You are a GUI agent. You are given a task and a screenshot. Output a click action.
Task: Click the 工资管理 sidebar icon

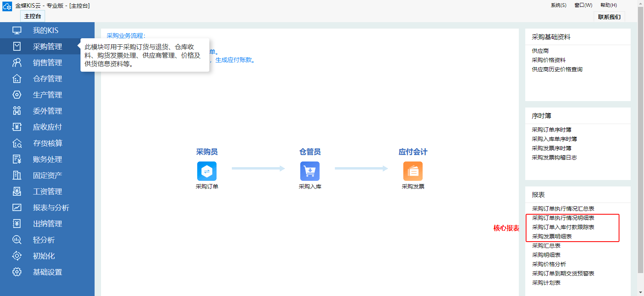[x=17, y=191]
